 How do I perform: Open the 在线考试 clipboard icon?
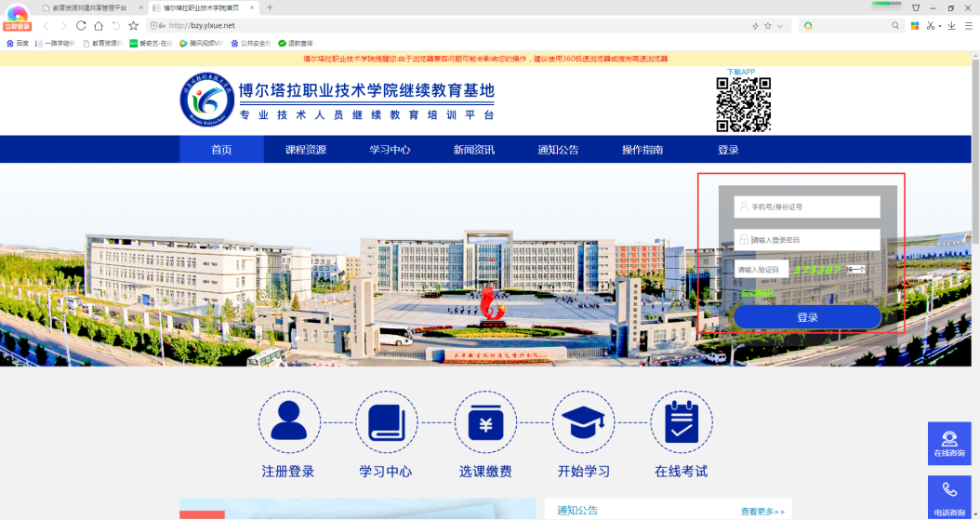click(x=681, y=421)
